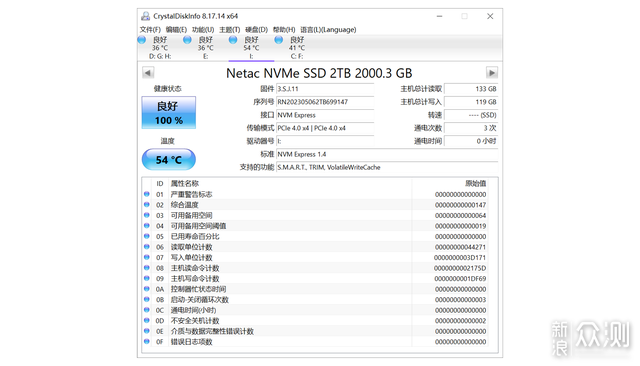The height and width of the screenshot is (366, 640).
Task: Click blue health orb above drive E:
Action: coord(187,40)
